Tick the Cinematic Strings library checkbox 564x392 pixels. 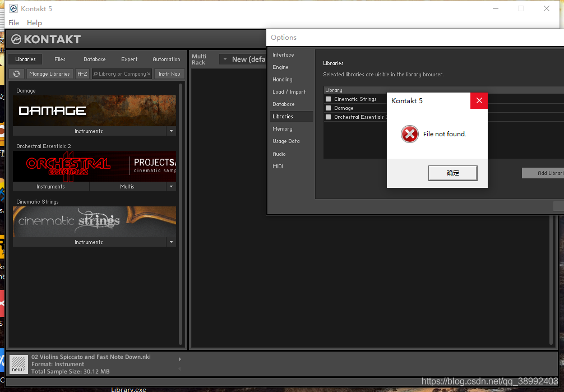coord(328,99)
